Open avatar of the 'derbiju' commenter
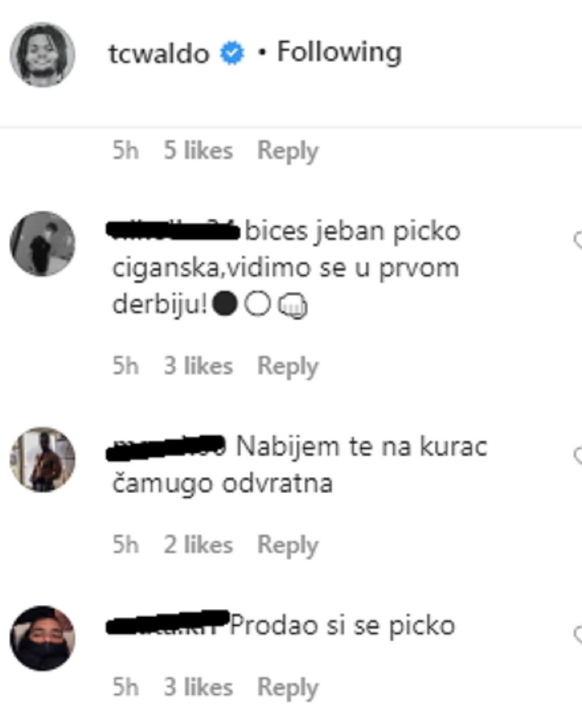Screen dimensions: 582x728 pos(42,243)
